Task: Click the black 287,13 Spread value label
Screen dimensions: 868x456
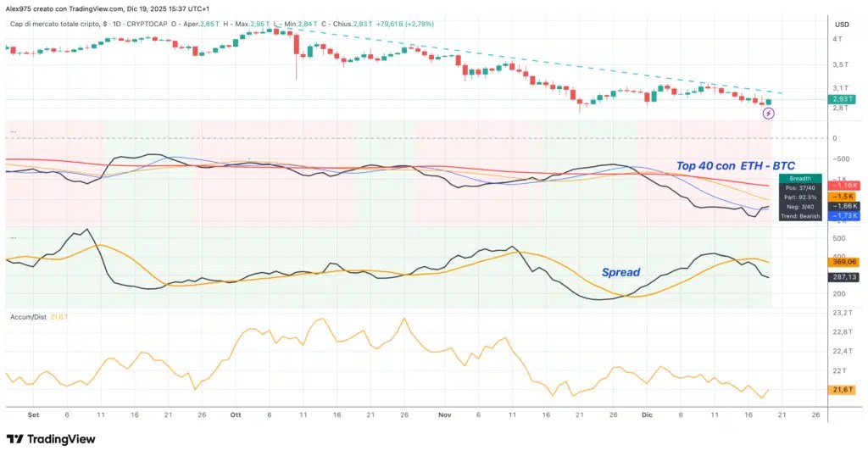Action: 843,276
